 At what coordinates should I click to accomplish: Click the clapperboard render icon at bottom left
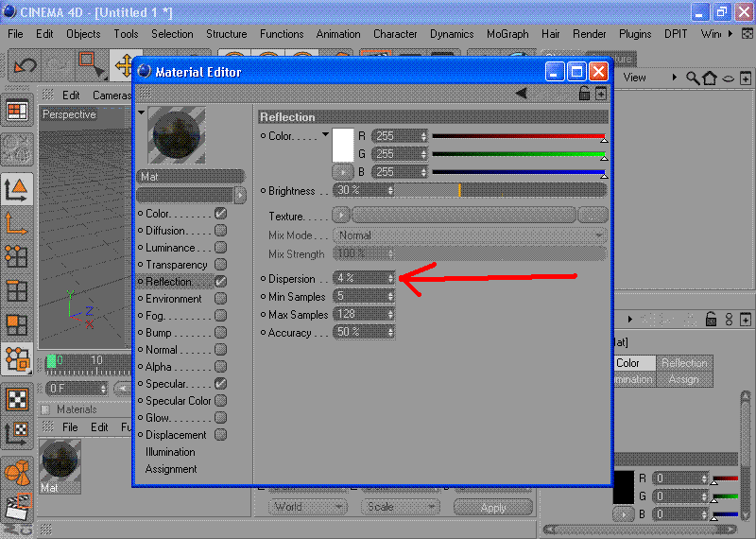[x=17, y=507]
